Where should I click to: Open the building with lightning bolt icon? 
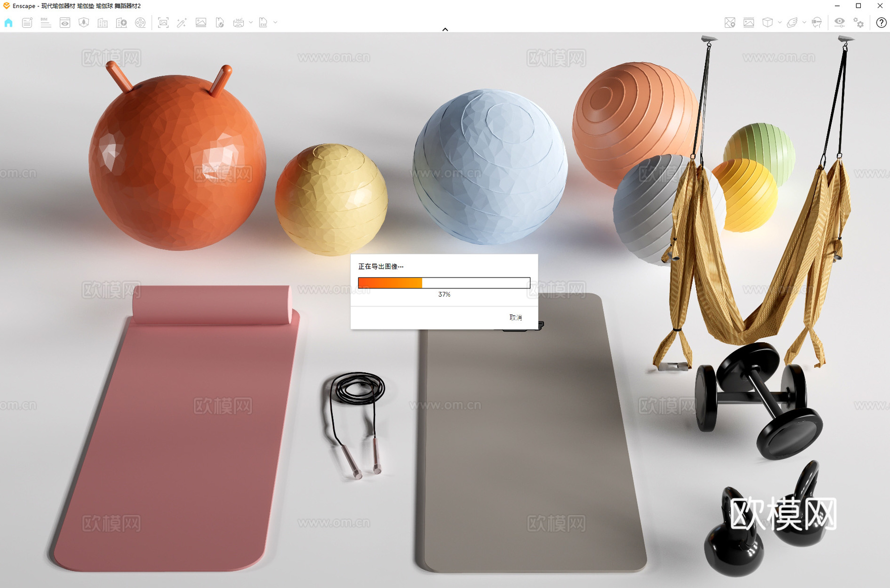click(121, 23)
